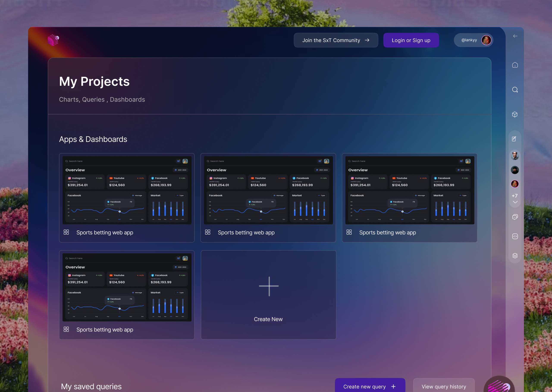The image size is (552, 392).
Task: Click Login or Sign up
Action: tap(411, 40)
